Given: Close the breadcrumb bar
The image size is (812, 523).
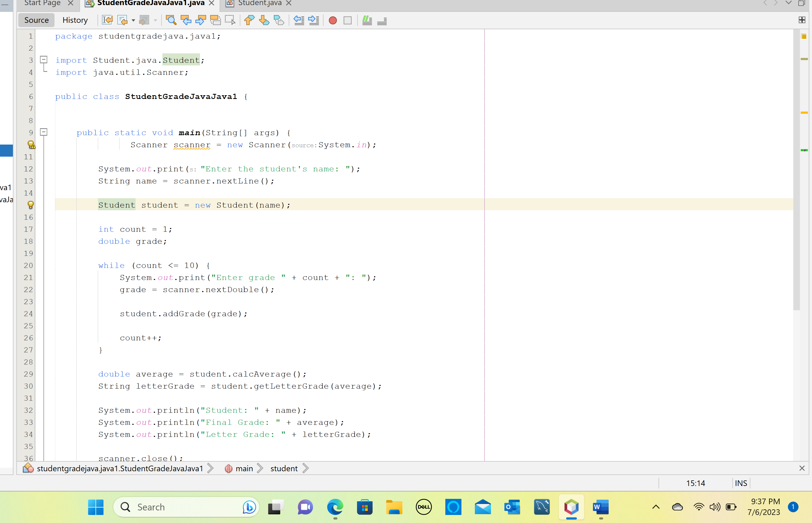Looking at the screenshot, I should point(802,468).
